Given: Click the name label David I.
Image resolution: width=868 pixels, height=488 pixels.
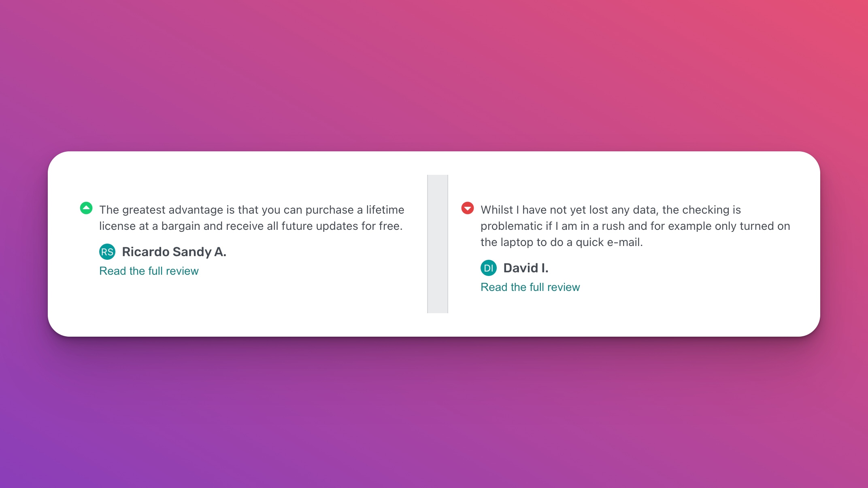Looking at the screenshot, I should coord(526,268).
